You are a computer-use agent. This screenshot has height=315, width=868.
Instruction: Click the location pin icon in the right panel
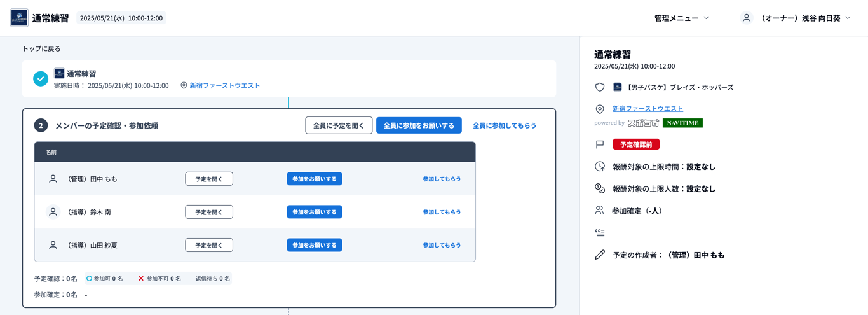tap(600, 109)
